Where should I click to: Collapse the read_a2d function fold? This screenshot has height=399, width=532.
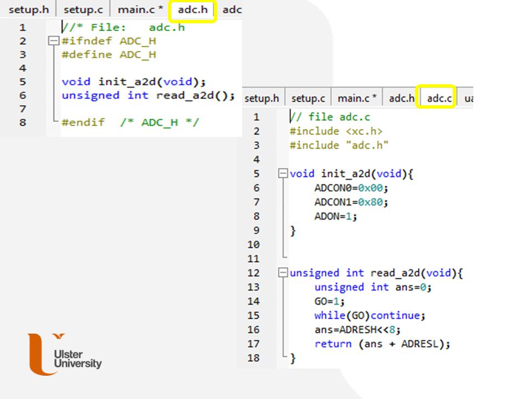click(283, 273)
